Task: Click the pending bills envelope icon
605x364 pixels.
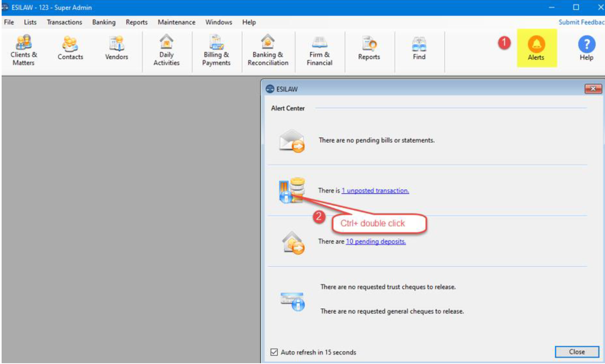Action: tap(292, 141)
